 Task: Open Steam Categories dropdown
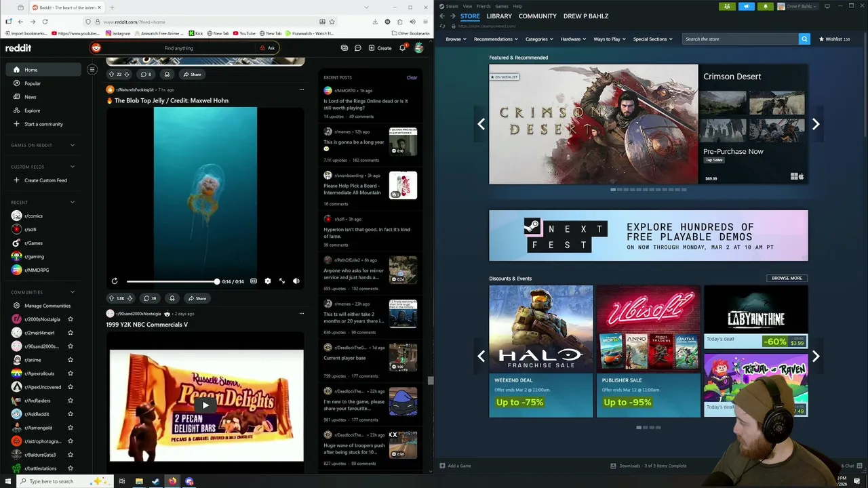pos(539,39)
